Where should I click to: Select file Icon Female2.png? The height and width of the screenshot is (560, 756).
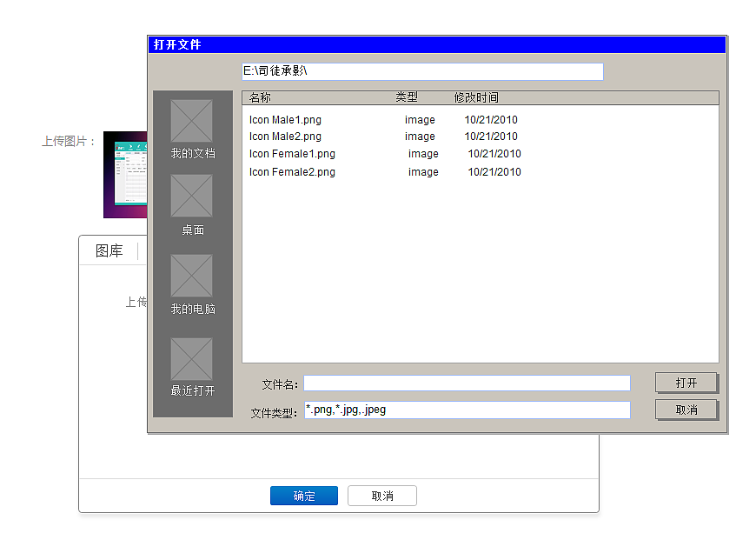[x=292, y=172]
